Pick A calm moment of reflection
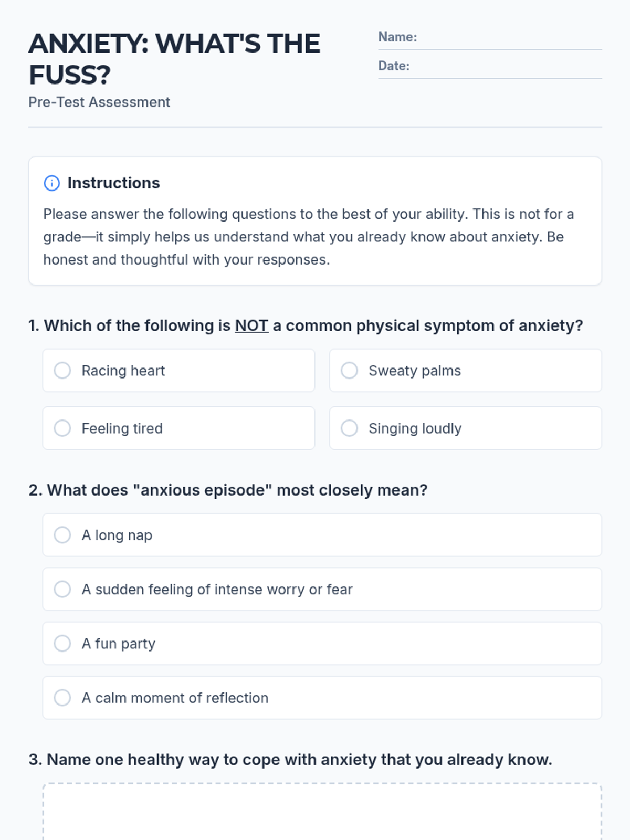 (62, 698)
